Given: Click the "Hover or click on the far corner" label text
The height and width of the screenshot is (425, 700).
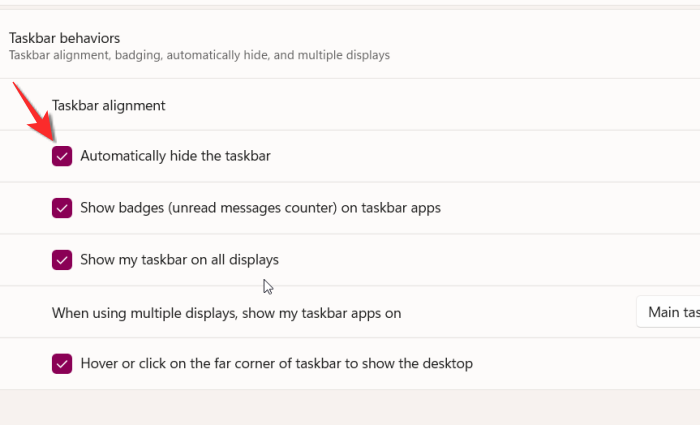Looking at the screenshot, I should coord(276,364).
